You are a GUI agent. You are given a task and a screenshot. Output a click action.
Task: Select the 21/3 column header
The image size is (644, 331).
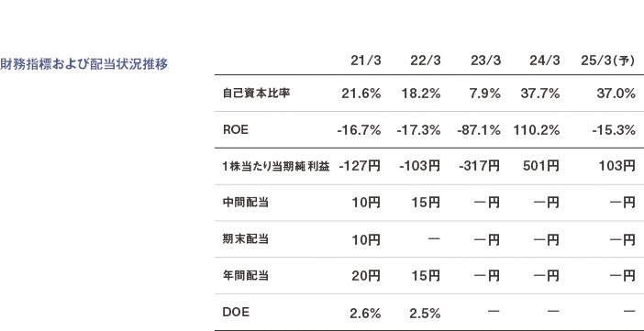366,61
